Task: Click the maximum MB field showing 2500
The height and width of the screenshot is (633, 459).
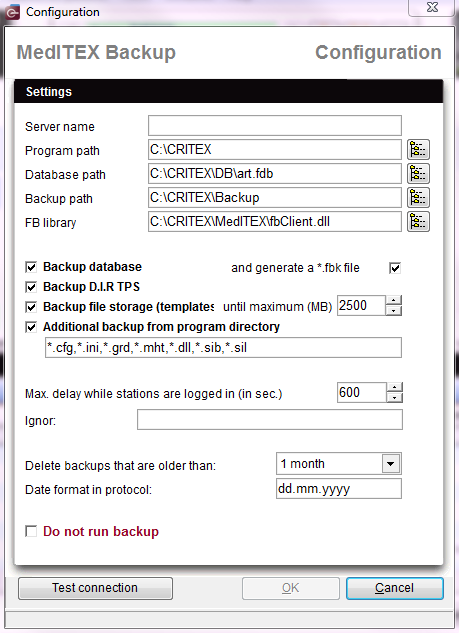Action: pyautogui.click(x=362, y=306)
